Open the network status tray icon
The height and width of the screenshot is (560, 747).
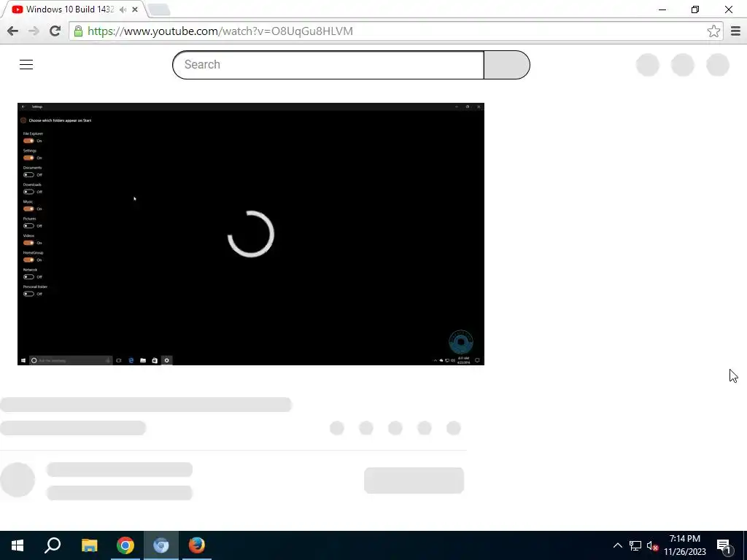[635, 545]
